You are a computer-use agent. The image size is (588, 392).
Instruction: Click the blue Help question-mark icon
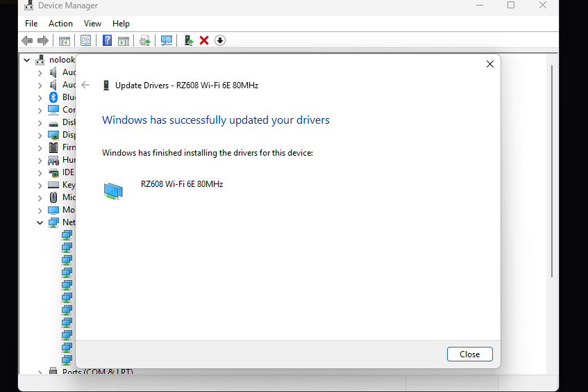coord(107,40)
